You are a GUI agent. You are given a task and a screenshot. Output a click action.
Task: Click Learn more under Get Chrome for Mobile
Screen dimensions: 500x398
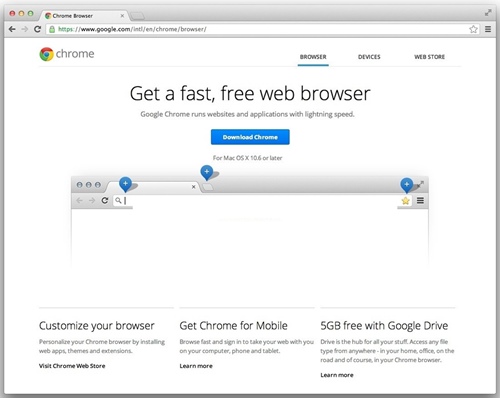(196, 366)
